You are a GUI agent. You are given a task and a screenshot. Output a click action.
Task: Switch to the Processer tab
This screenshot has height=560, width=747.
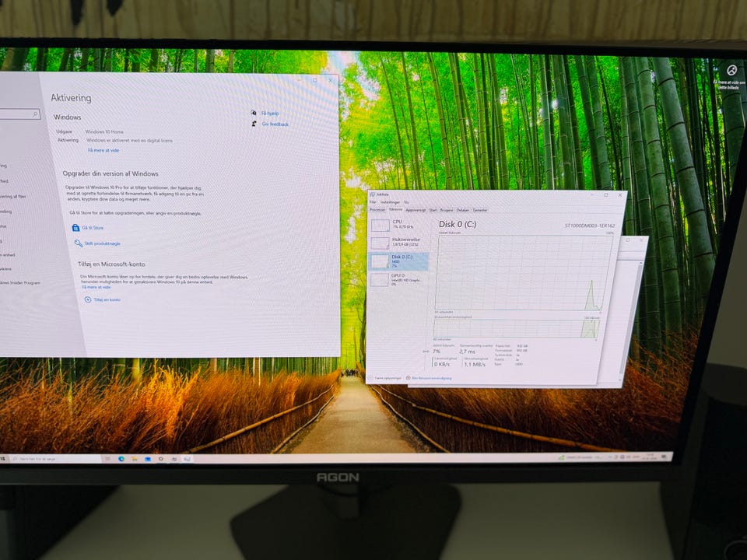[x=377, y=209]
